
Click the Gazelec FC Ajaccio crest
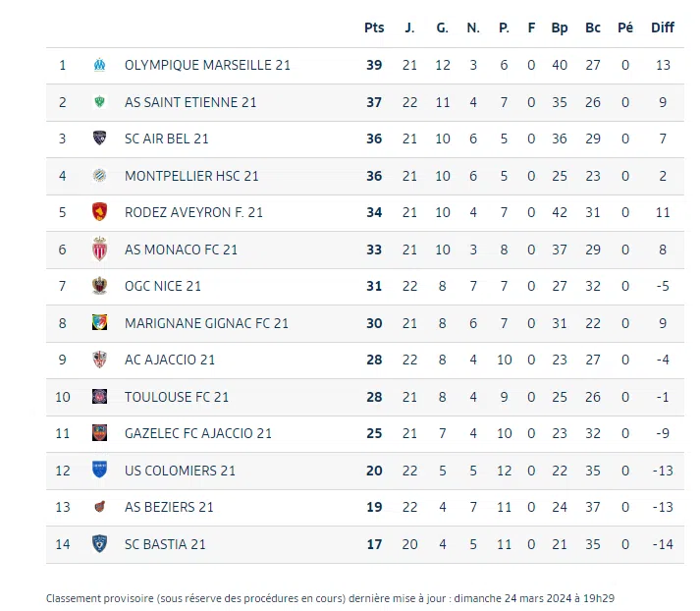pyautogui.click(x=99, y=433)
